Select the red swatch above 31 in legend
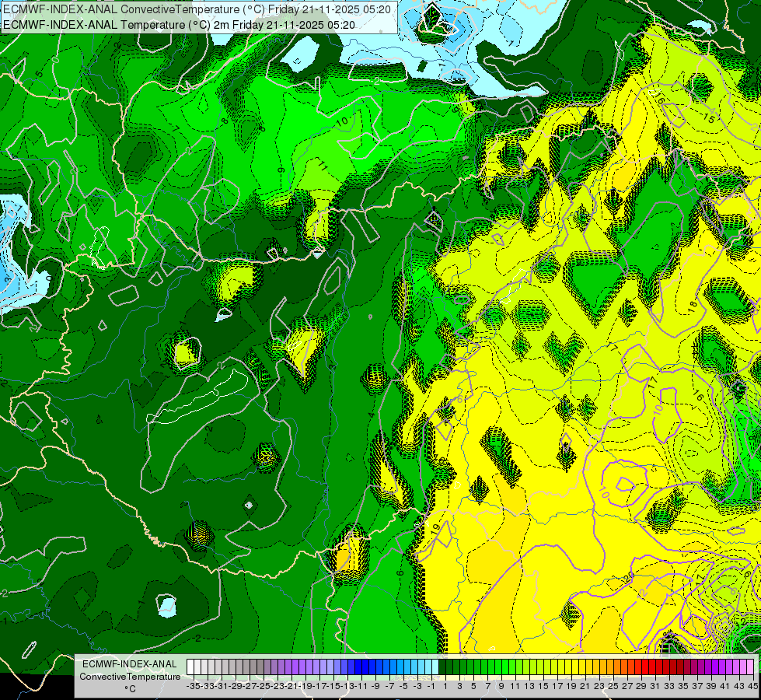 tap(652, 667)
